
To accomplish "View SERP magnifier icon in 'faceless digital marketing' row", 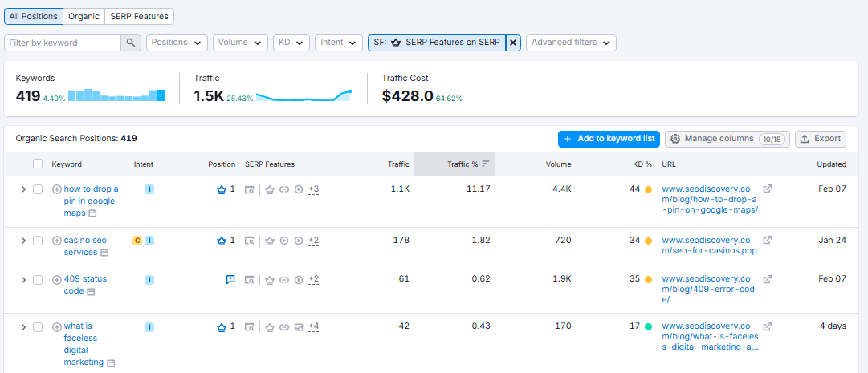I will coord(250,327).
